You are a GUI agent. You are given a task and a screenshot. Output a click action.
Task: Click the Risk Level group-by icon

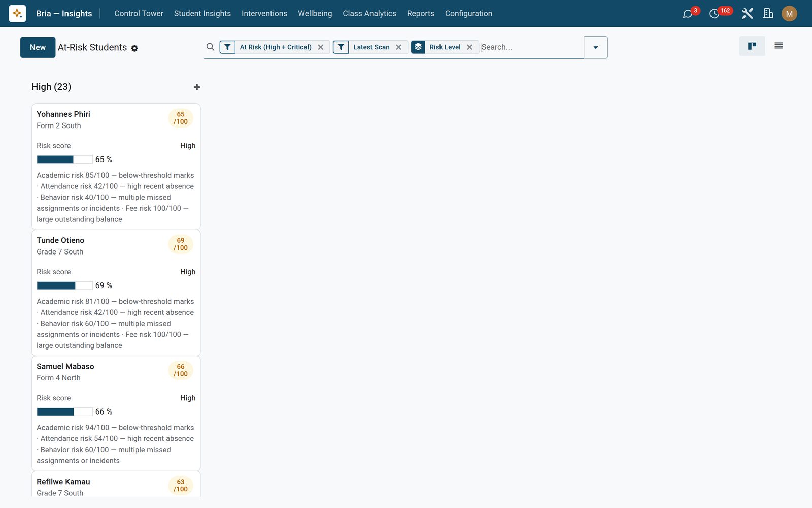coord(418,47)
